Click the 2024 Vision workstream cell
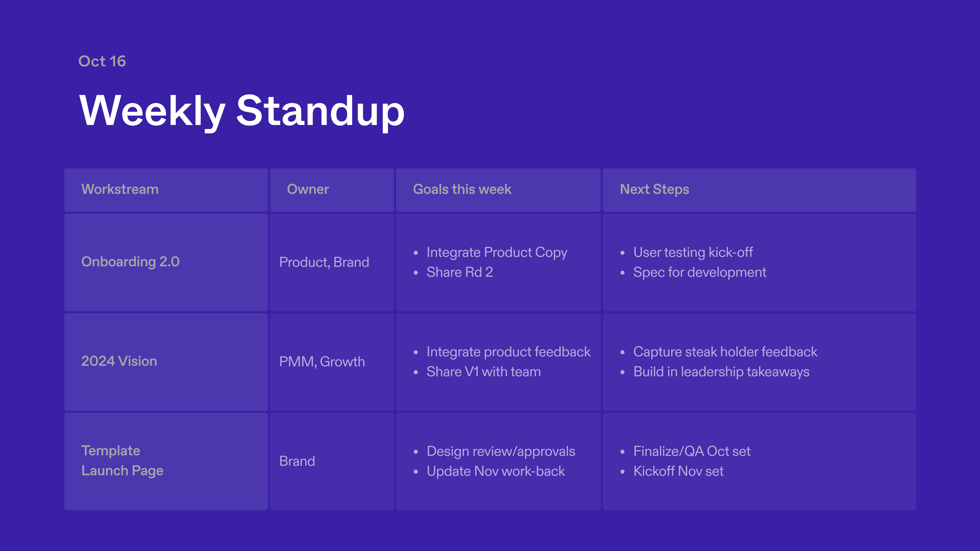The width and height of the screenshot is (980, 551). coord(119,361)
